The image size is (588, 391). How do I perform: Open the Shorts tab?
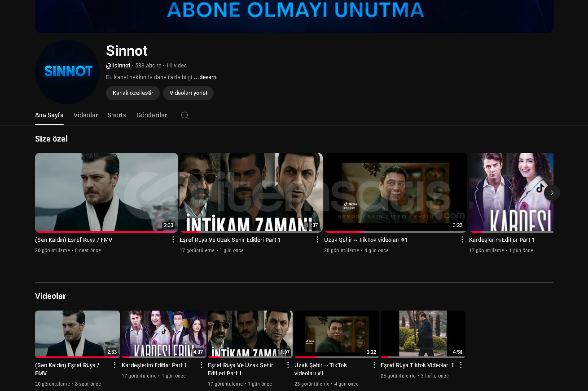pyautogui.click(x=117, y=115)
